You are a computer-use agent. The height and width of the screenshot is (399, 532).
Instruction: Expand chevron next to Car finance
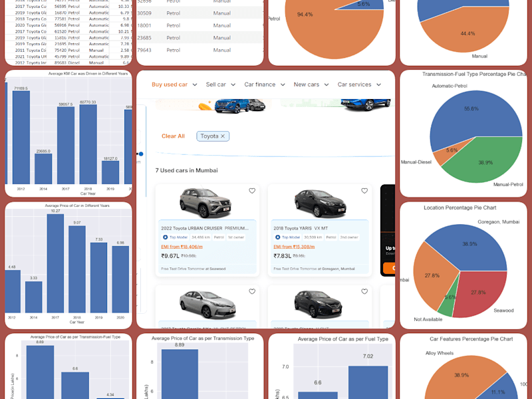tap(283, 85)
